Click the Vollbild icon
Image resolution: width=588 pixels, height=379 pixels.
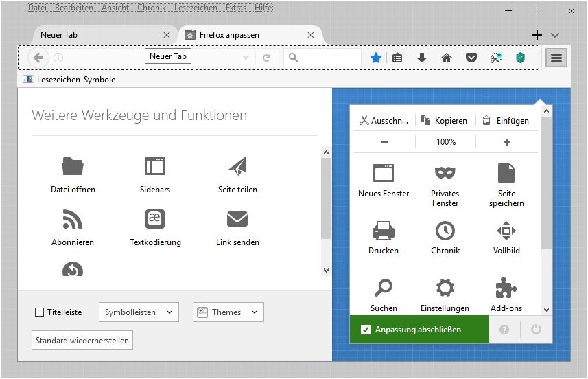tap(506, 231)
